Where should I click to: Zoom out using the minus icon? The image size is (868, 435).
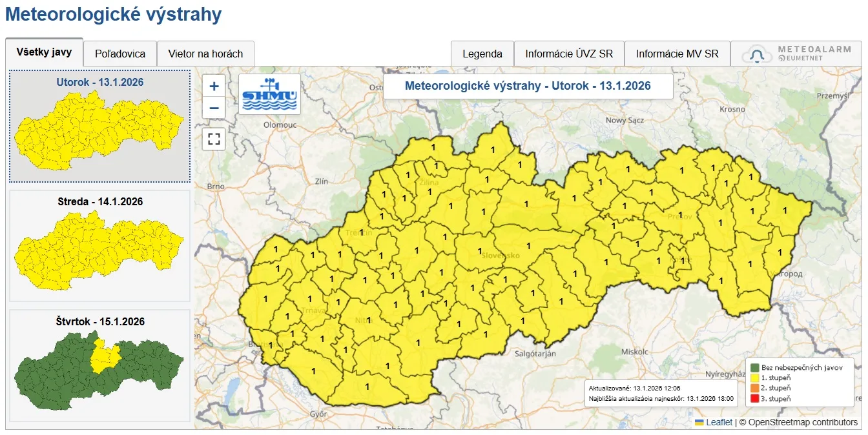(x=213, y=108)
